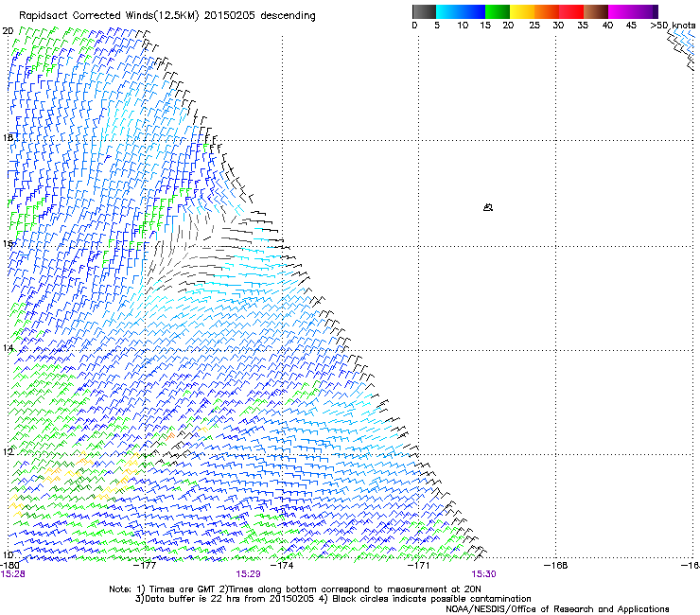Image resolution: width=700 pixels, height=615 pixels.
Task: Click the legend label '25'
Action: pyautogui.click(x=534, y=26)
